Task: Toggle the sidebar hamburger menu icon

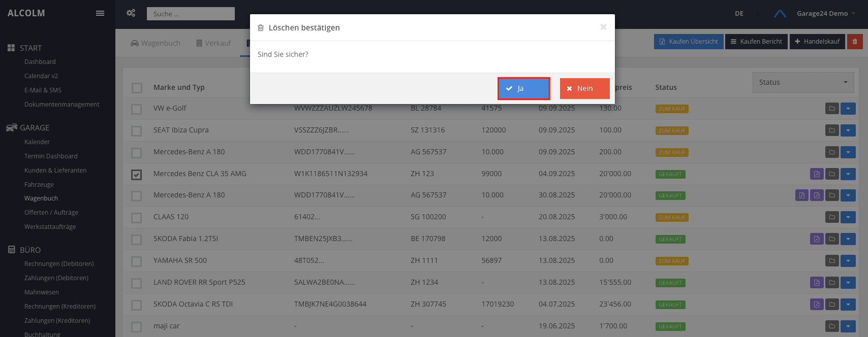Action: click(100, 13)
